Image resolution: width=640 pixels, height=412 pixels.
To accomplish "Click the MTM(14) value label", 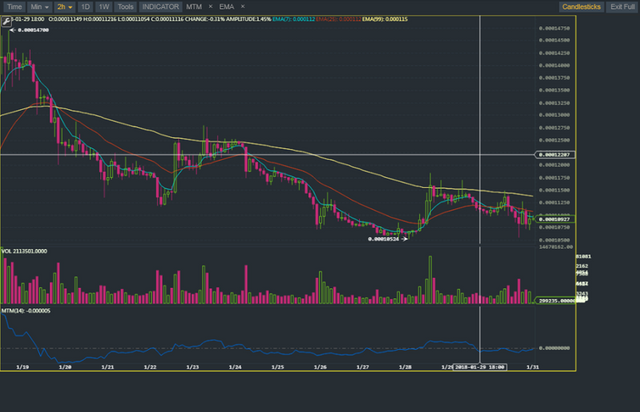I will [26, 311].
